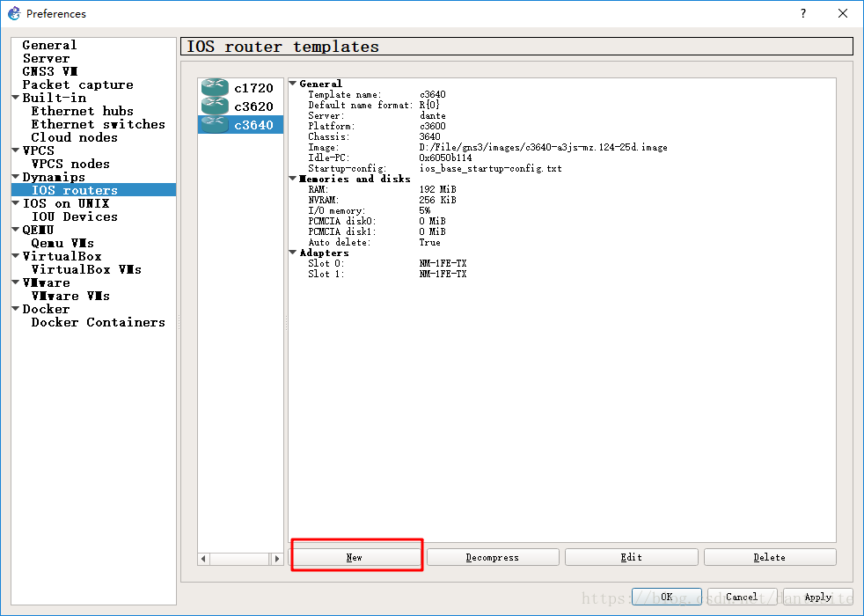Open the Server preferences page

point(47,58)
